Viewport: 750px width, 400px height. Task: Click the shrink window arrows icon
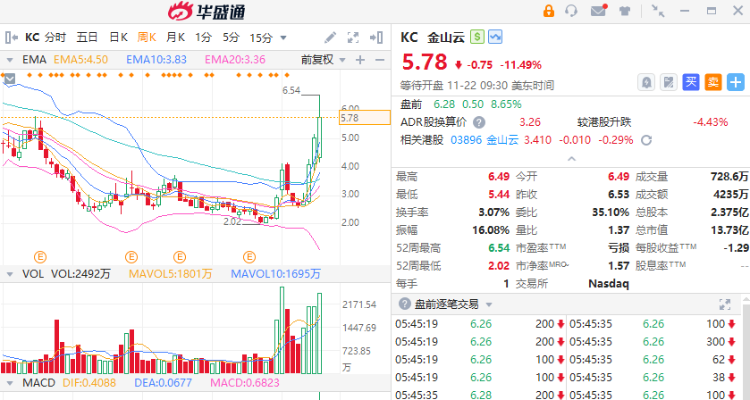pyautogui.click(x=658, y=11)
